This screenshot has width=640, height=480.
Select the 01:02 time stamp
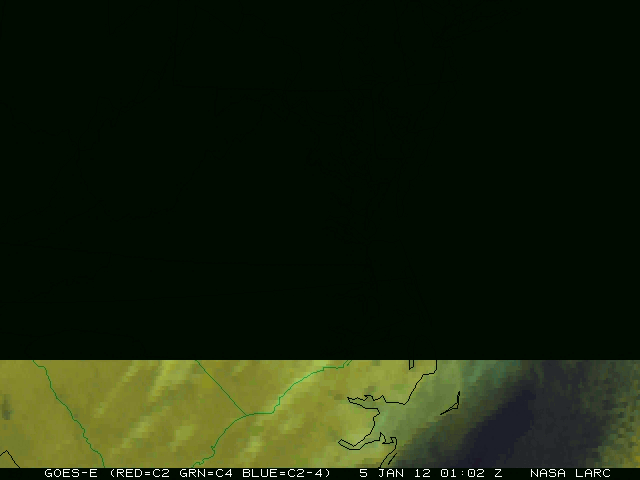[x=460, y=473]
